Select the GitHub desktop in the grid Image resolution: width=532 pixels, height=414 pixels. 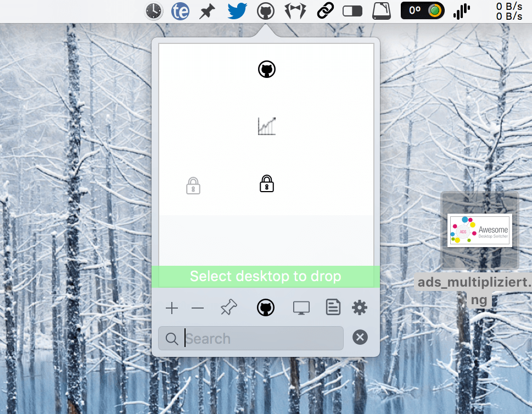tap(266, 69)
